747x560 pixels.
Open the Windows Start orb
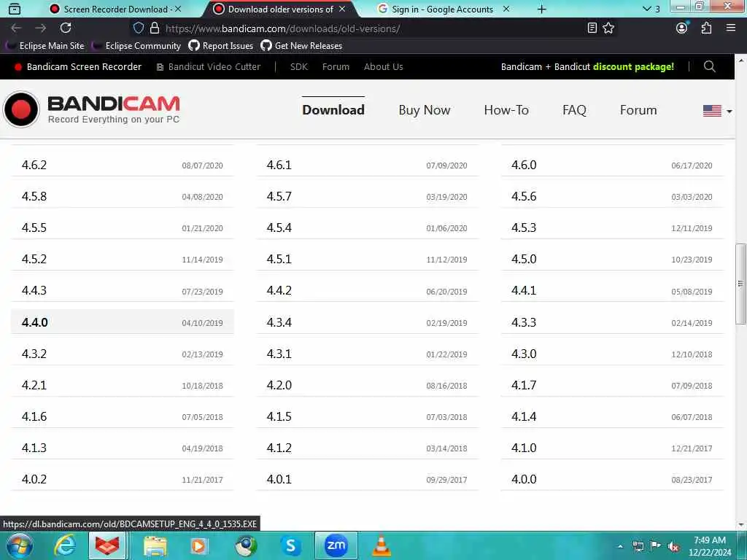click(20, 545)
